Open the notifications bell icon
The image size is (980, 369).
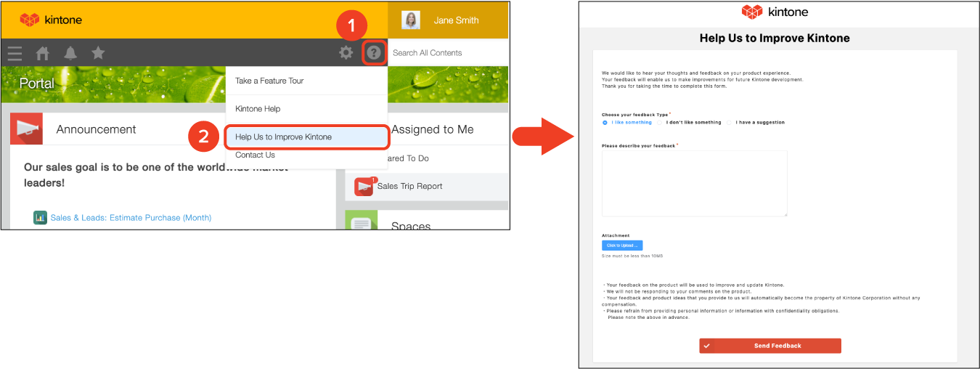point(70,53)
